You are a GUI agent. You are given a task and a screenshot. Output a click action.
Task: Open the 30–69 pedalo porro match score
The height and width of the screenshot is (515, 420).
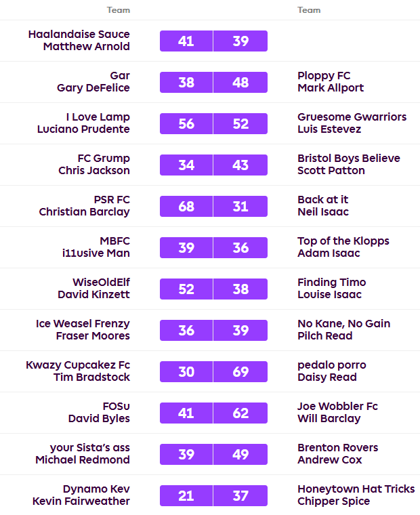click(213, 371)
